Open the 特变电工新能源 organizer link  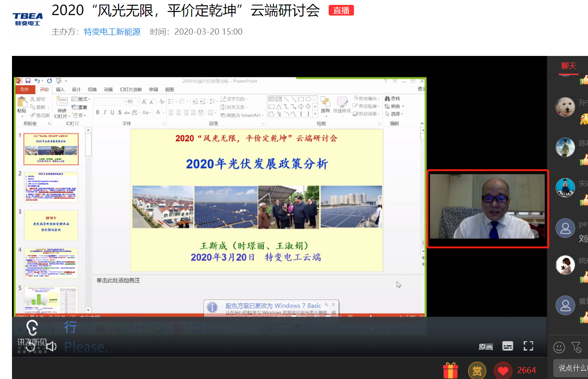112,32
